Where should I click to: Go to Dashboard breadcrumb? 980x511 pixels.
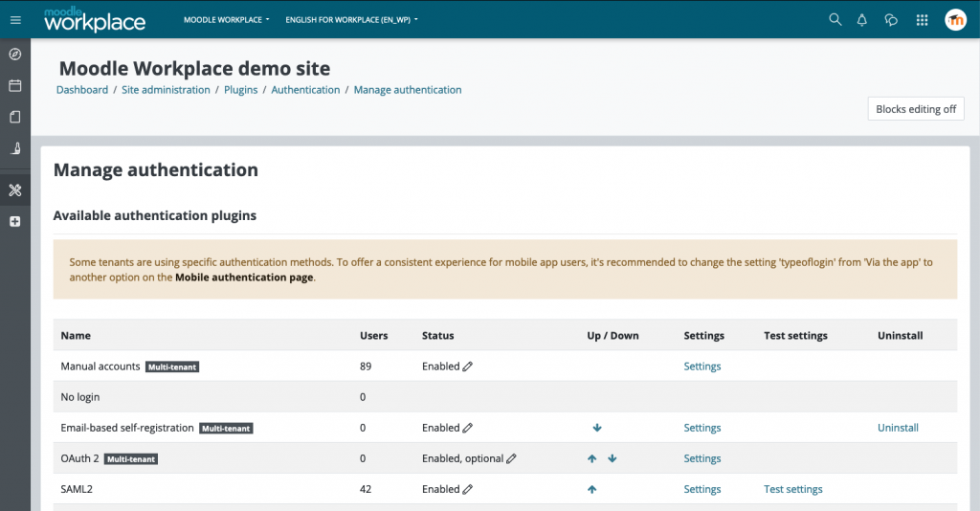pos(82,90)
